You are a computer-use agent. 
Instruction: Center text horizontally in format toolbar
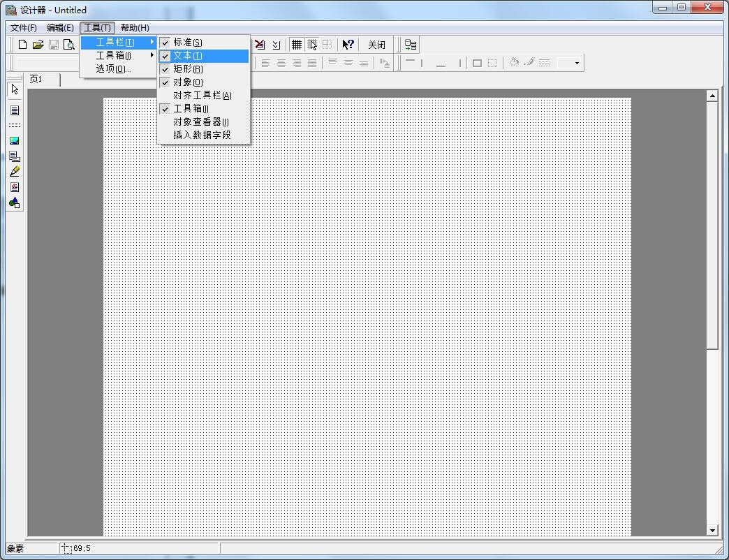pos(281,63)
